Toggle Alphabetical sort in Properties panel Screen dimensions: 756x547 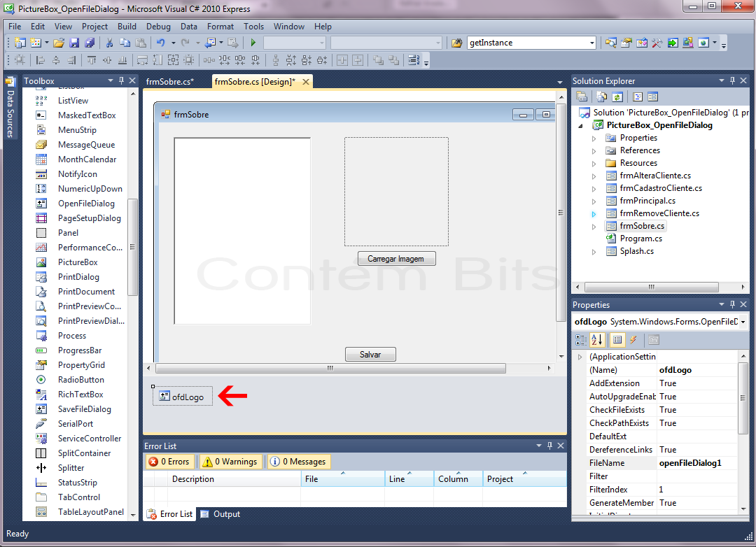coord(596,340)
